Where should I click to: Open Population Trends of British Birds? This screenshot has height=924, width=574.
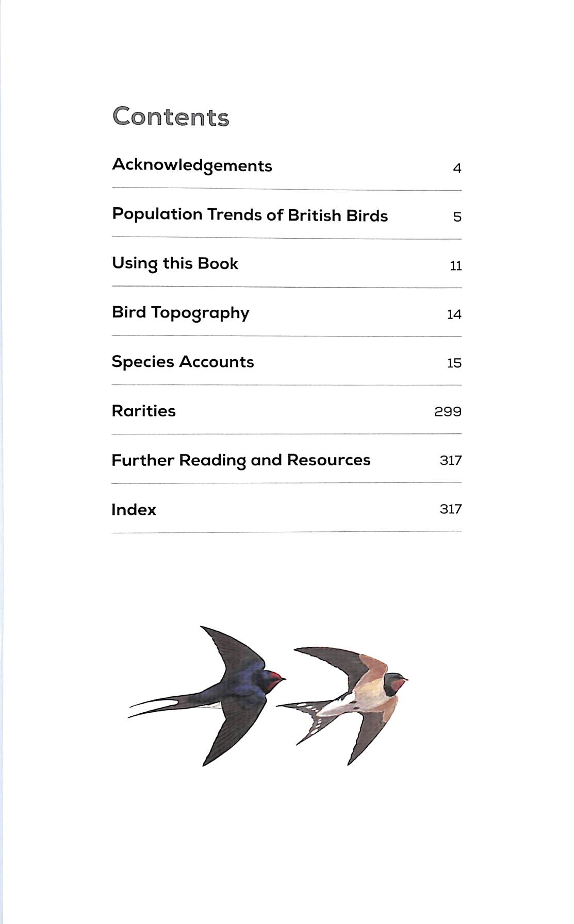(x=250, y=214)
